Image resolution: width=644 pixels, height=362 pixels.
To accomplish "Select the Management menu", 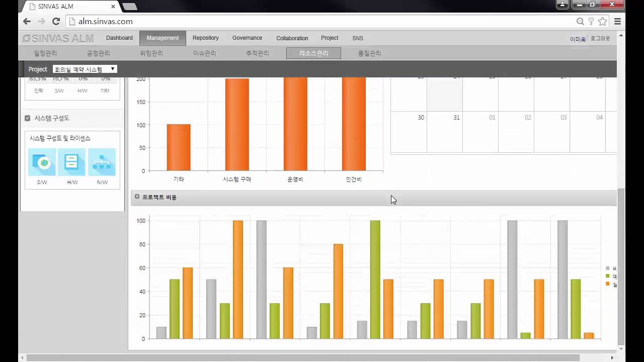I will tap(163, 38).
